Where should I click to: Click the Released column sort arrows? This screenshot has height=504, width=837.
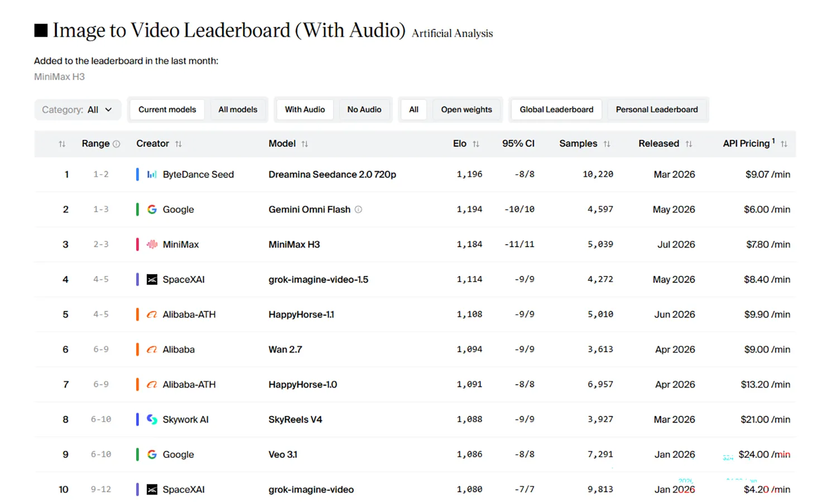click(689, 144)
